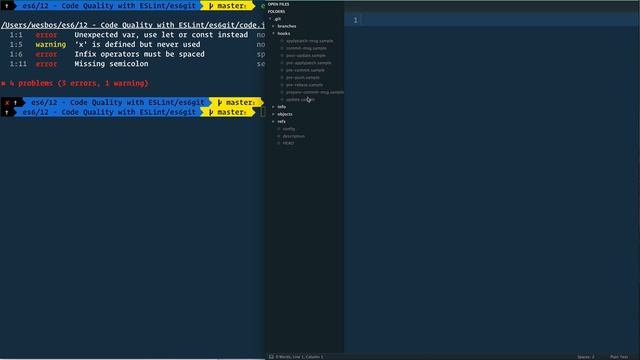Screen dimensions: 640x360
Task: Expand the objects folder arrow
Action: tap(273, 114)
